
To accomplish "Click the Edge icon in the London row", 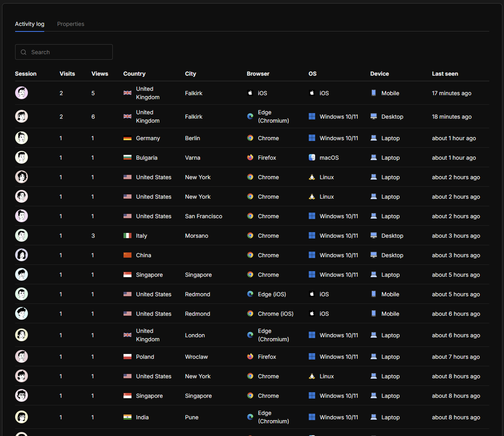I will (x=250, y=335).
